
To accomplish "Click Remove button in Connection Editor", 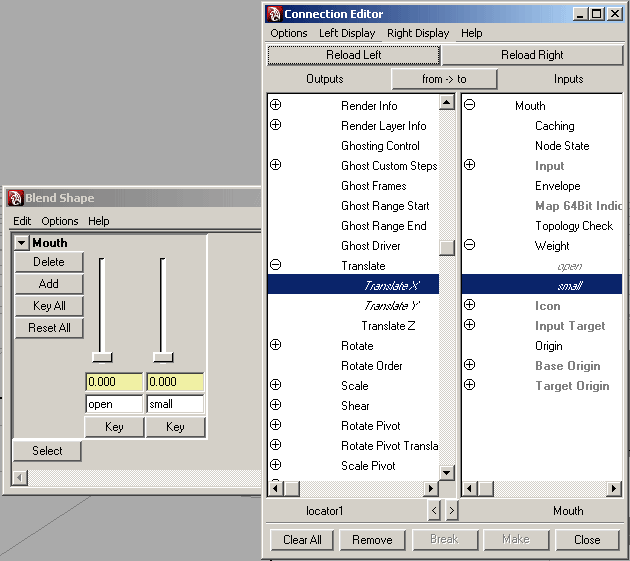I will coord(372,540).
